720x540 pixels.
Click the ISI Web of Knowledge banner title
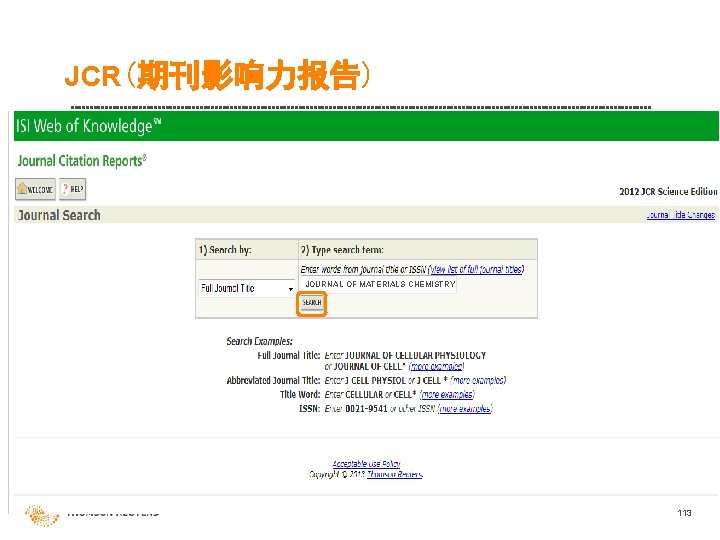[x=89, y=126]
